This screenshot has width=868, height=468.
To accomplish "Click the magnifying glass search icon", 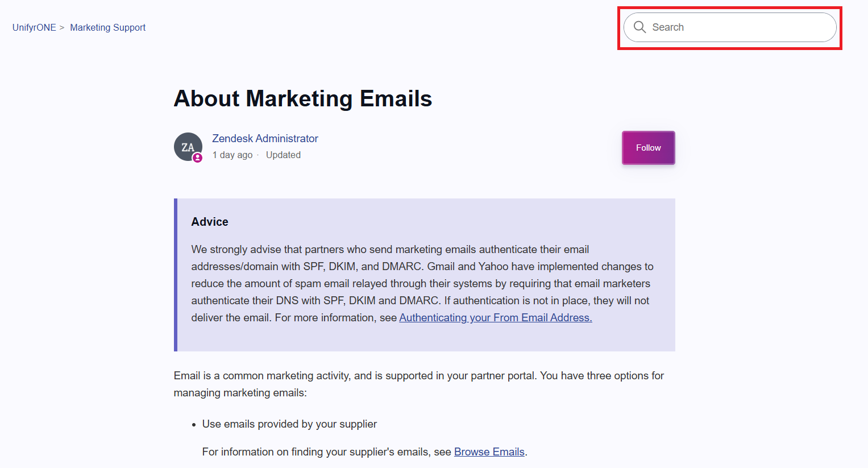I will tap(639, 27).
